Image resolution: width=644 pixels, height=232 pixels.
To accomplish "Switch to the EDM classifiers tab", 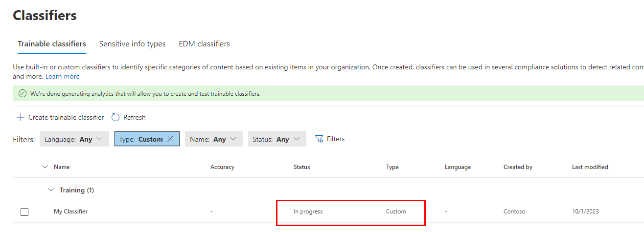I will click(x=204, y=44).
